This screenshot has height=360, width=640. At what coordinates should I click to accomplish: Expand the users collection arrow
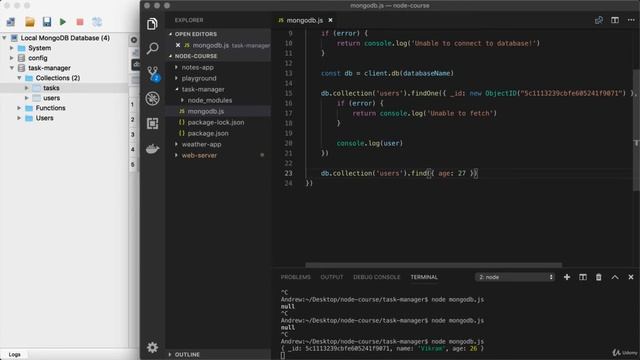pos(27,98)
